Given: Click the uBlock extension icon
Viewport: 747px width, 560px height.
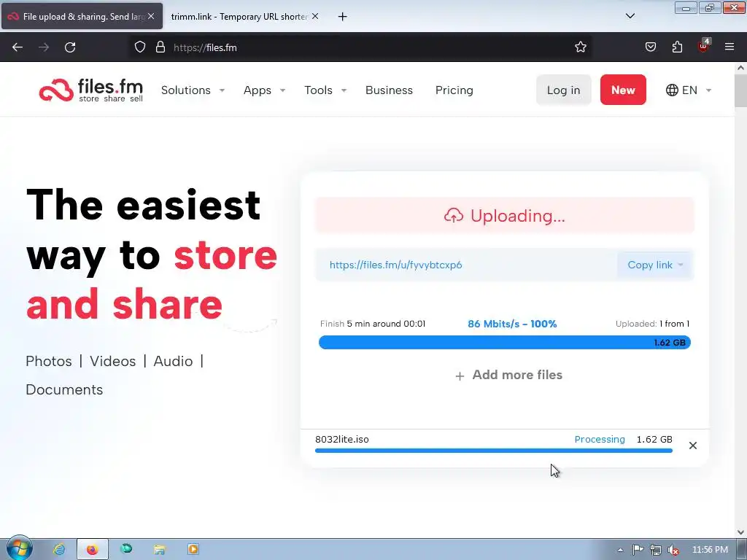Looking at the screenshot, I should 703,46.
